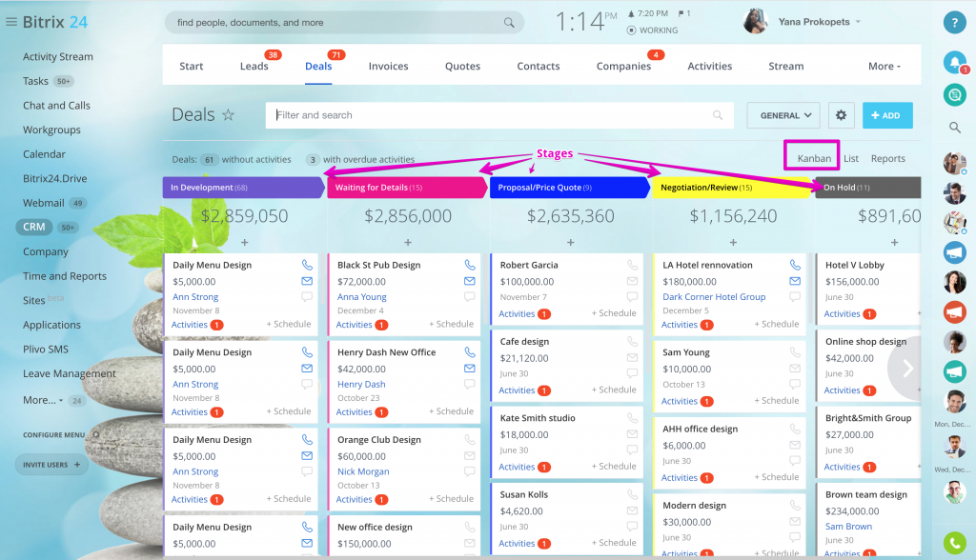Viewport: 976px width, 560px height.
Task: Open the Dark Corner Hotel Group link
Action: (714, 297)
